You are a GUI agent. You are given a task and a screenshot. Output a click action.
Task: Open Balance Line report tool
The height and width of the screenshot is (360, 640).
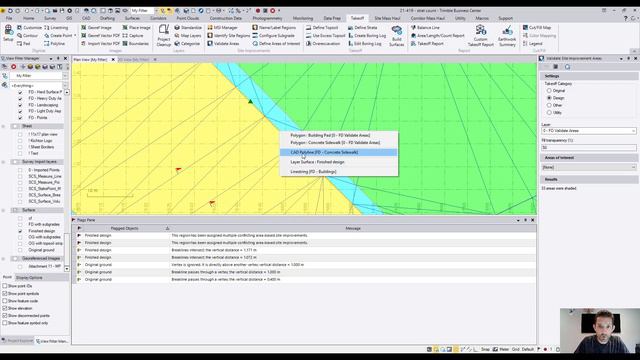[425, 27]
